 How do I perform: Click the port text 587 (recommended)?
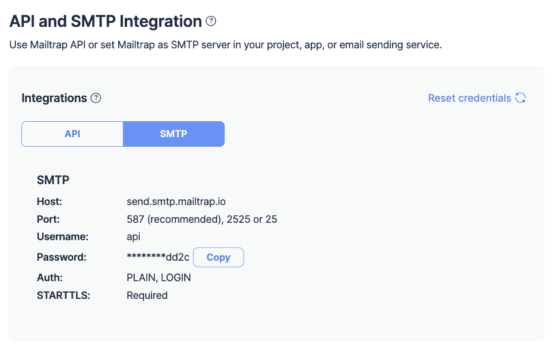[174, 219]
